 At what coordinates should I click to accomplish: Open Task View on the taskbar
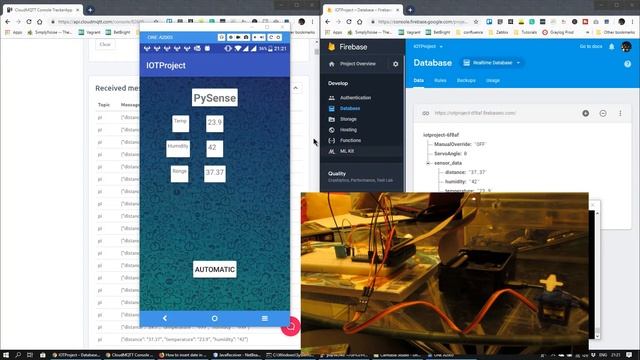point(30,355)
